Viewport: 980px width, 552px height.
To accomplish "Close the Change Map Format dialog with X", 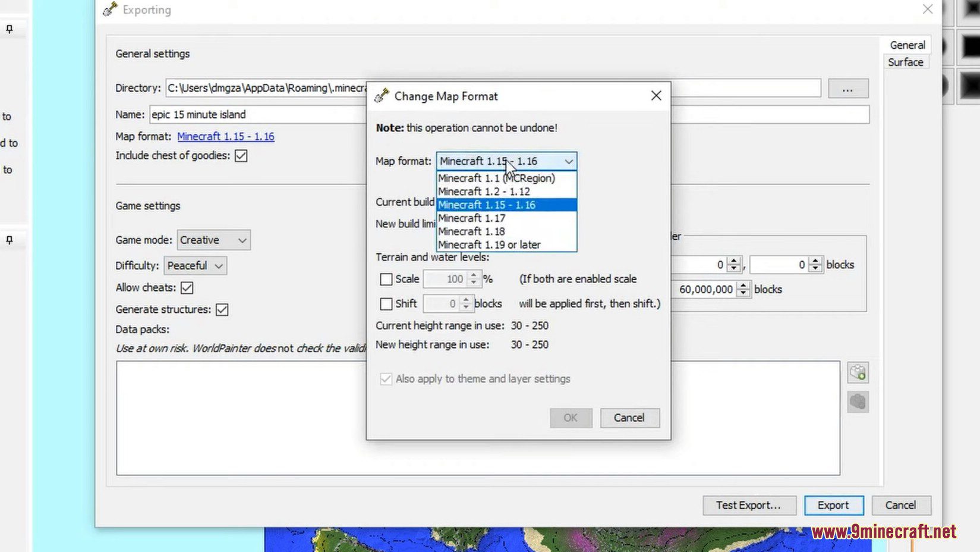I will (x=656, y=96).
